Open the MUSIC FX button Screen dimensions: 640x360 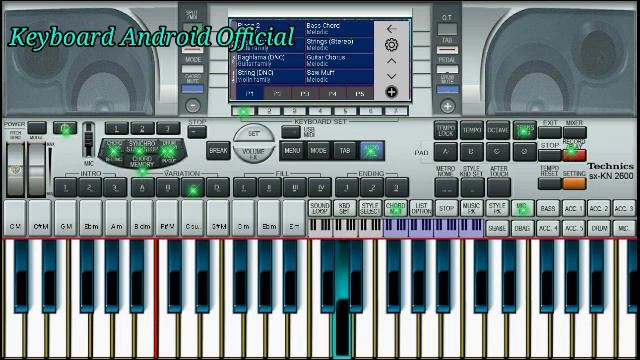[x=471, y=208]
